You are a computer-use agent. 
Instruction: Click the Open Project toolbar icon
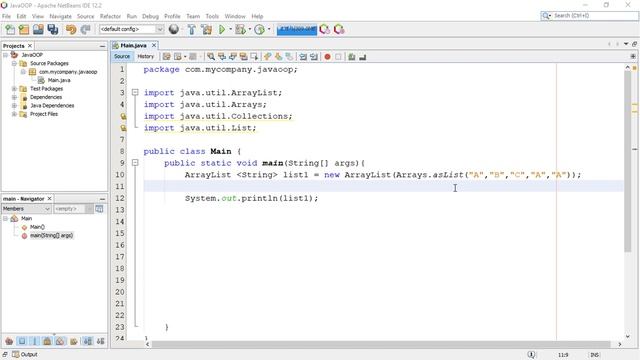[38, 29]
